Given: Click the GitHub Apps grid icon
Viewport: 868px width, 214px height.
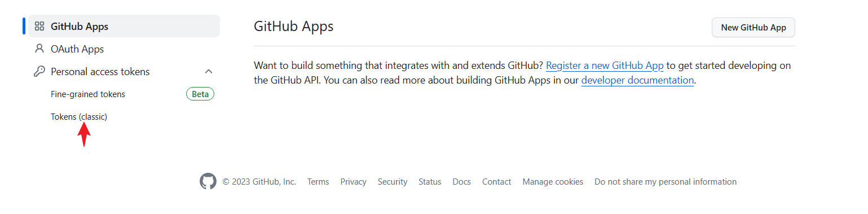Looking at the screenshot, I should click(39, 27).
